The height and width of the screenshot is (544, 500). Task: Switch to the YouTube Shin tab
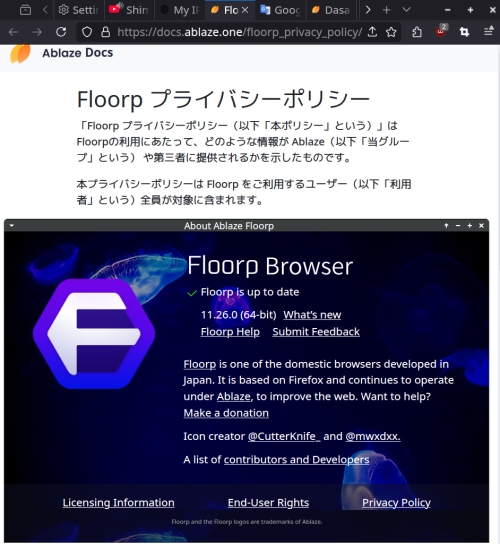(x=129, y=10)
